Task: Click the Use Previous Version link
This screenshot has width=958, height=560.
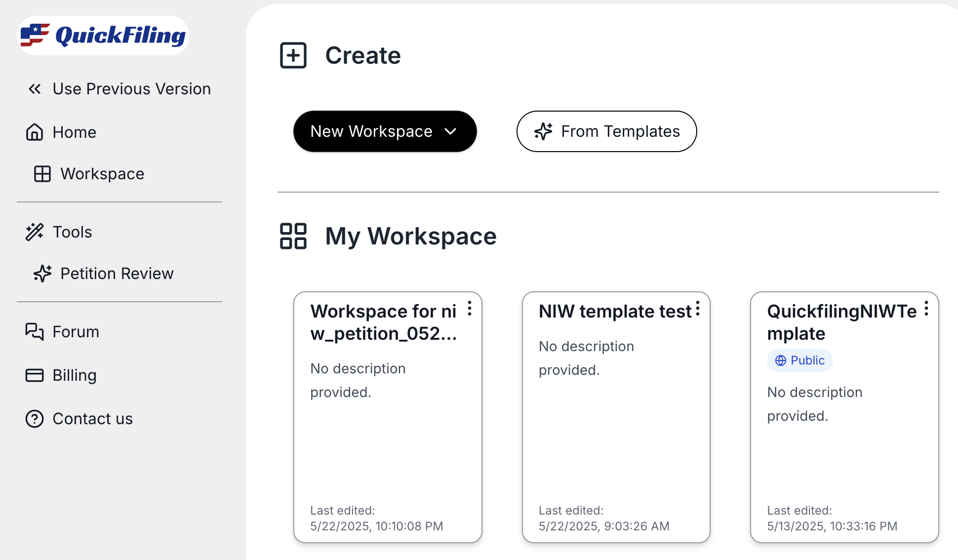Action: click(x=131, y=89)
